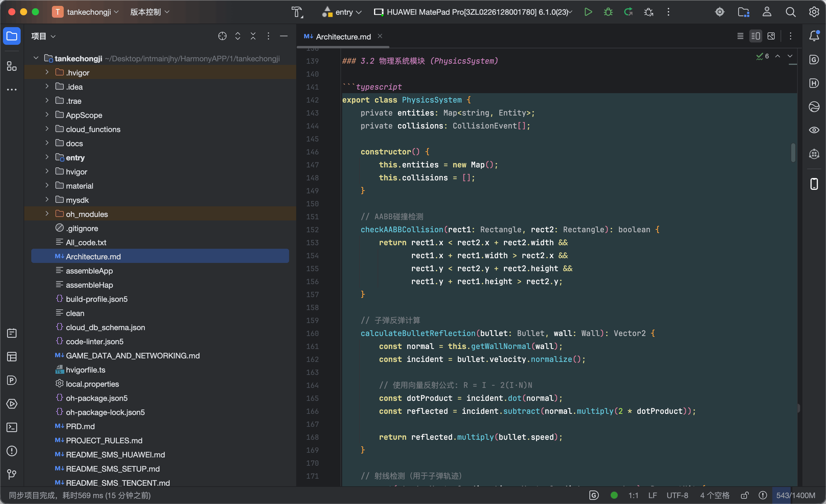
Task: Show more tool windows ellipsis
Action: click(12, 89)
